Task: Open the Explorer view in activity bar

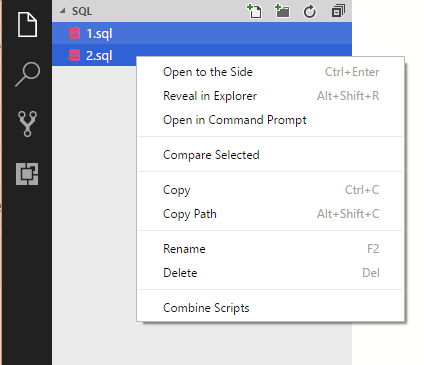Action: pyautogui.click(x=27, y=24)
